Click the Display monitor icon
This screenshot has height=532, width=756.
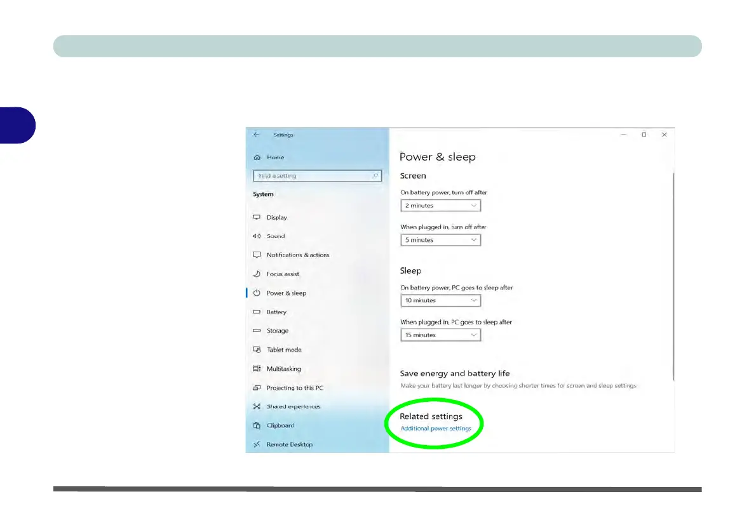(257, 217)
